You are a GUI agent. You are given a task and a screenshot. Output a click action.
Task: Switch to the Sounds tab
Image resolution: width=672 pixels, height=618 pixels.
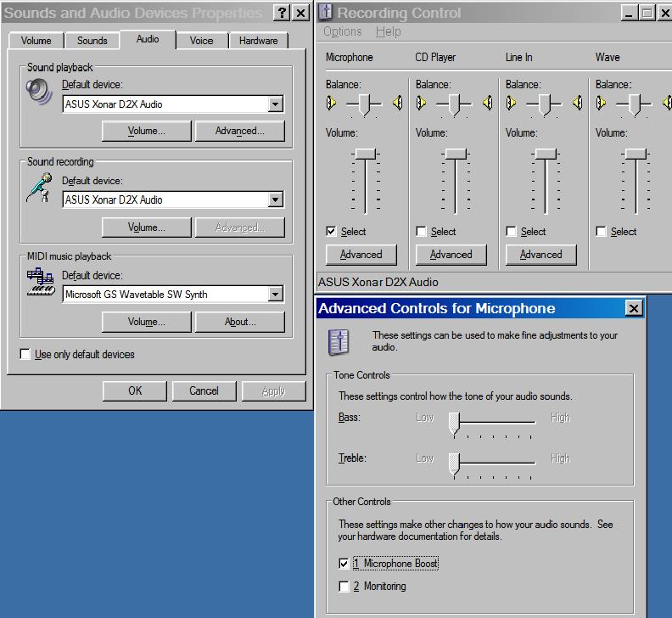coord(92,41)
